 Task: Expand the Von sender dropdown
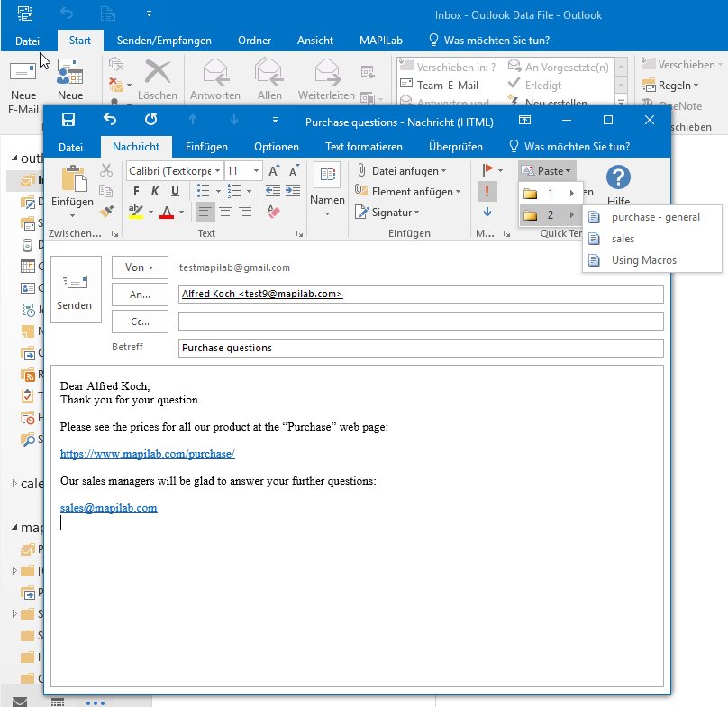[x=140, y=267]
